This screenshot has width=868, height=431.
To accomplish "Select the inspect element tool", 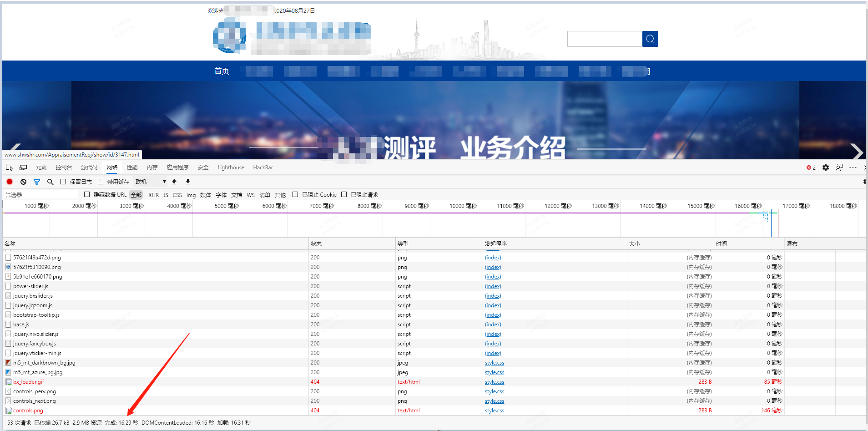I will point(9,167).
